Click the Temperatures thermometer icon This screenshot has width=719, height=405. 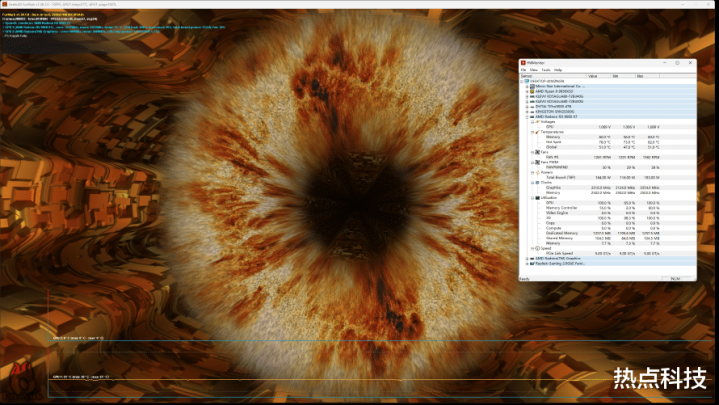tap(537, 132)
